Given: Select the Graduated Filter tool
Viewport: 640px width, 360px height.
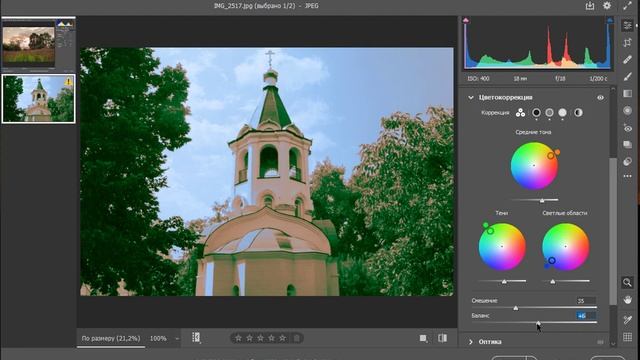Looking at the screenshot, I should tap(627, 93).
